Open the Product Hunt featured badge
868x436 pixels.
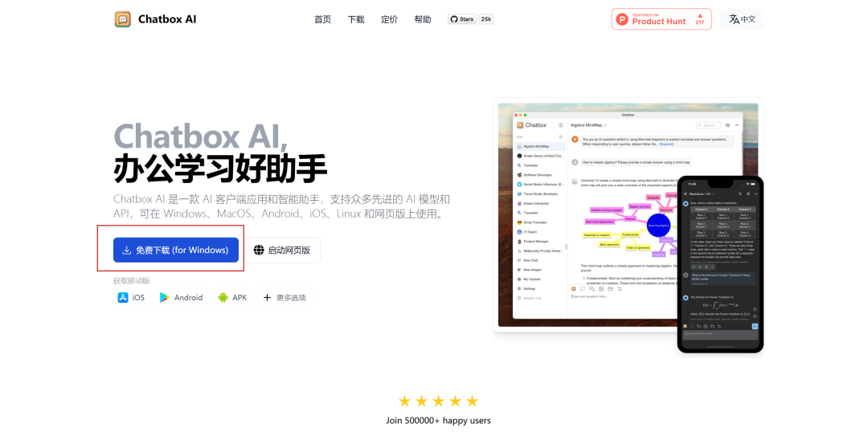point(661,19)
